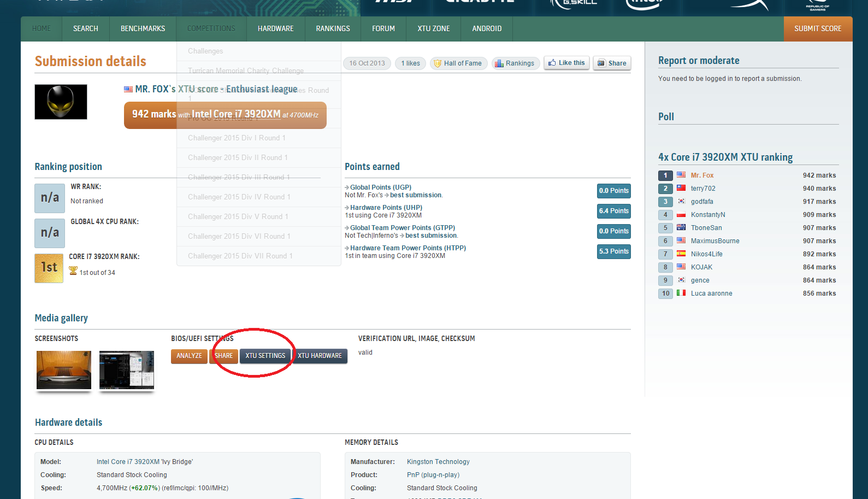
Task: Click the 16 Oct 2013 date tag
Action: 367,63
